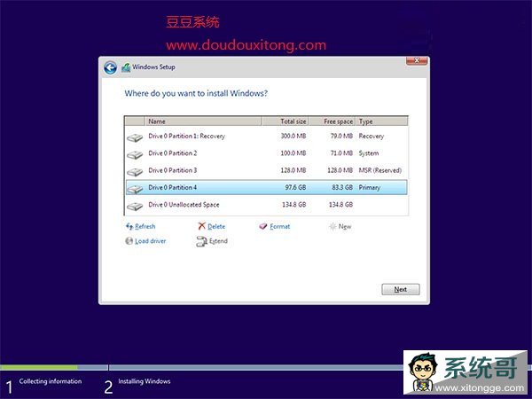Click the Refresh arrows icon

tap(129, 226)
